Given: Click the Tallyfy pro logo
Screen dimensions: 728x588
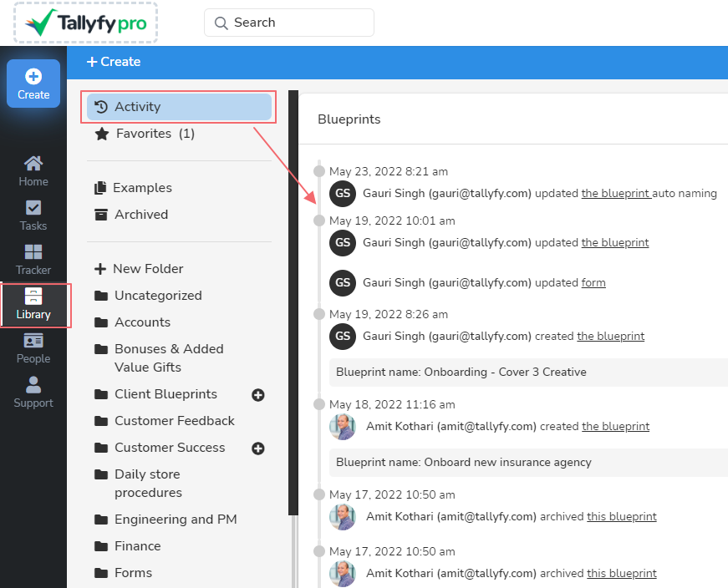Looking at the screenshot, I should tap(86, 23).
